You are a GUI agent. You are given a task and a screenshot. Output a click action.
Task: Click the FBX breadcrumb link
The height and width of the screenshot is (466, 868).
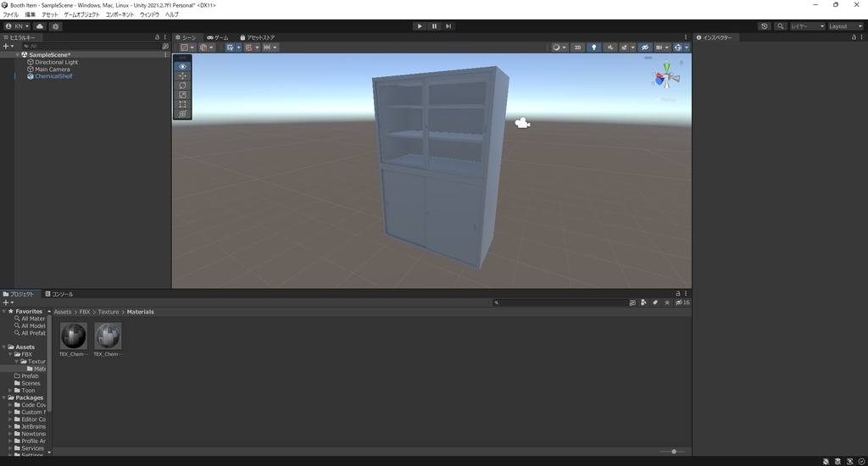click(x=84, y=312)
